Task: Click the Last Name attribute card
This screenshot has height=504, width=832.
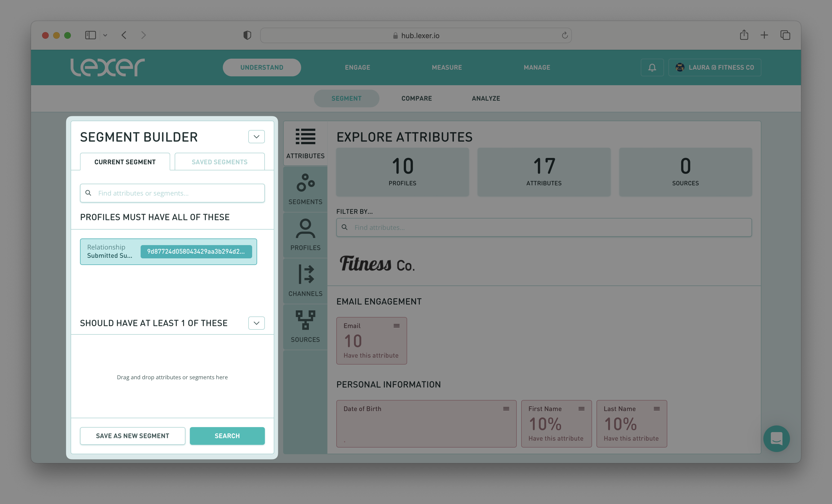Action: pos(631,424)
